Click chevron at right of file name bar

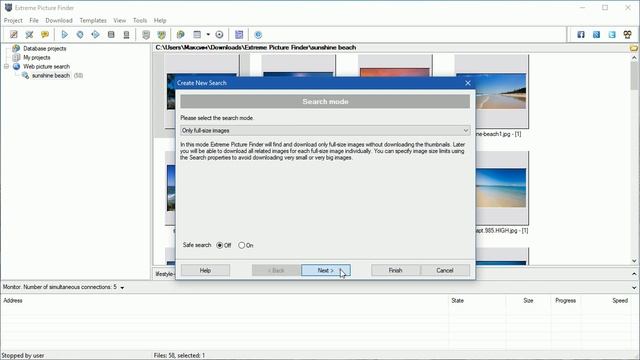tap(634, 274)
